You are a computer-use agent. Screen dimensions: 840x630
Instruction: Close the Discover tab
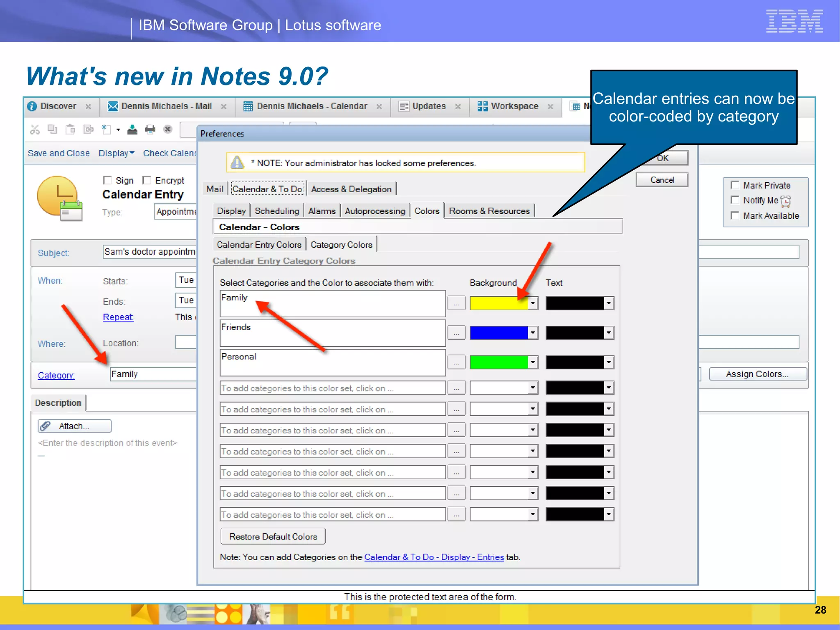click(88, 106)
